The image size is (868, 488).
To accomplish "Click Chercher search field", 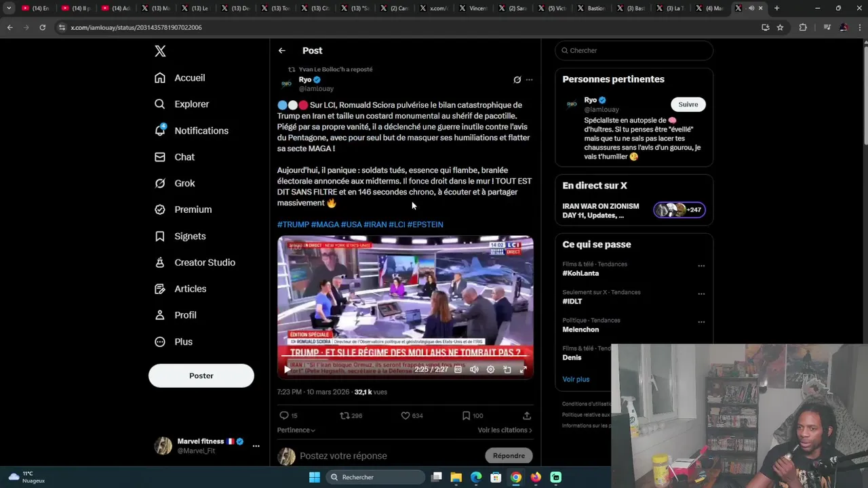I will (633, 50).
